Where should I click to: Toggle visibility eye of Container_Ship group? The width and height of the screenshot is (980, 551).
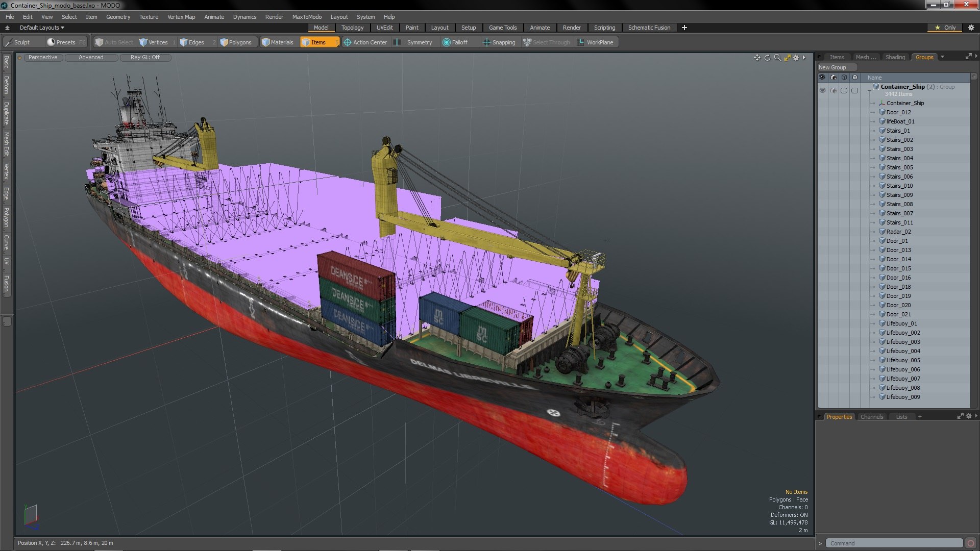[x=822, y=90]
